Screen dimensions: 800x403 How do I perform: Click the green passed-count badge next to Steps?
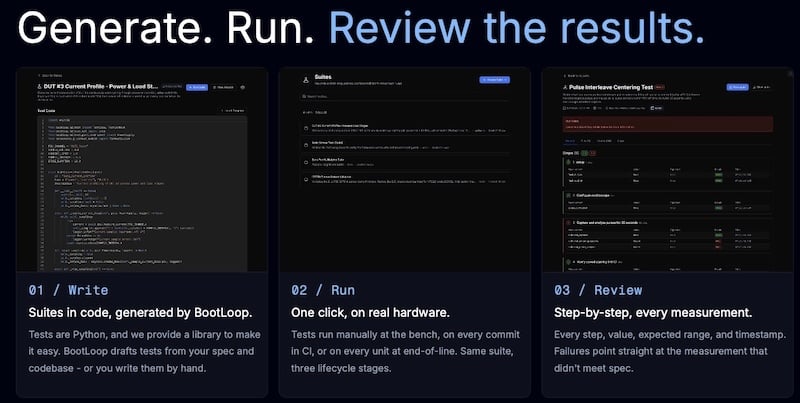pyautogui.click(x=585, y=153)
